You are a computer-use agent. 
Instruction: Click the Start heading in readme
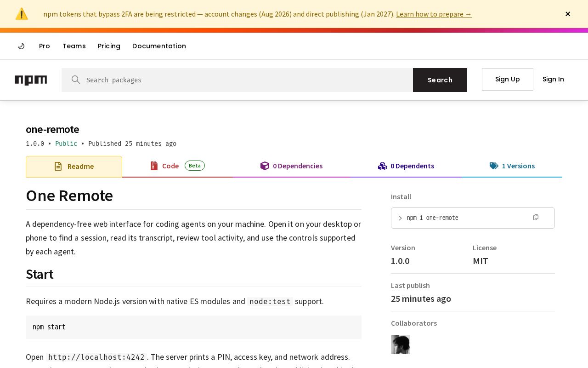[40, 274]
